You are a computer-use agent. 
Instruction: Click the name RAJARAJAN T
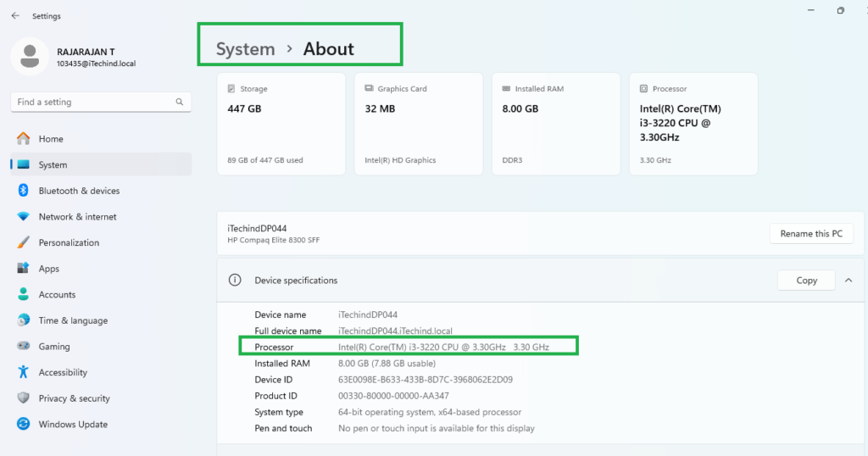click(x=86, y=52)
